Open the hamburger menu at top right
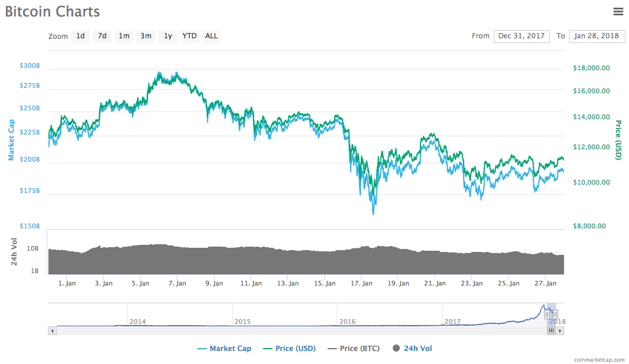 coord(618,11)
